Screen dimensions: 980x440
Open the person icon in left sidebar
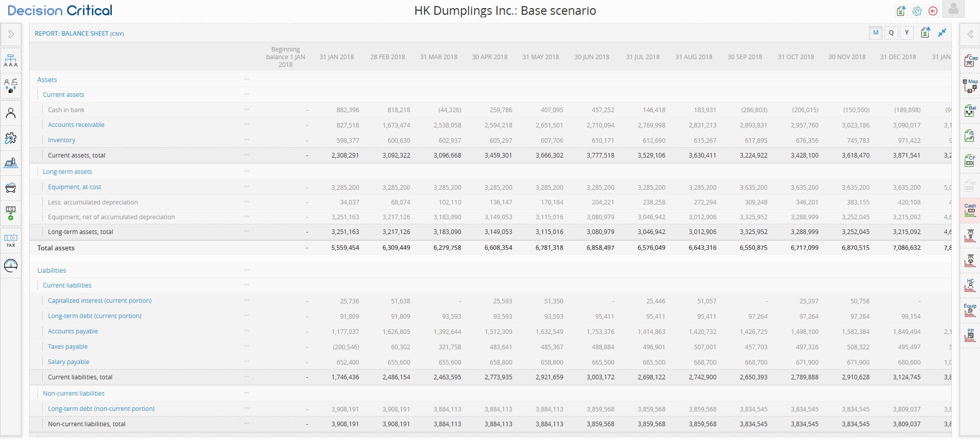[11, 113]
